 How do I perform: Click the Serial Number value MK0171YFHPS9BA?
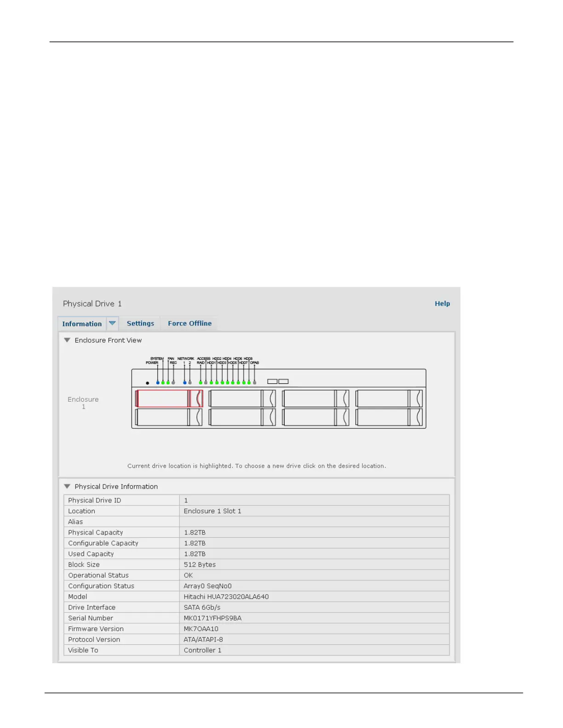pos(213,618)
